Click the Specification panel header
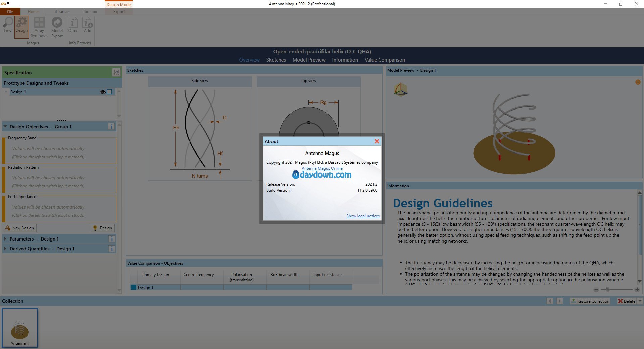Image resolution: width=644 pixels, height=349 pixels. 62,72
